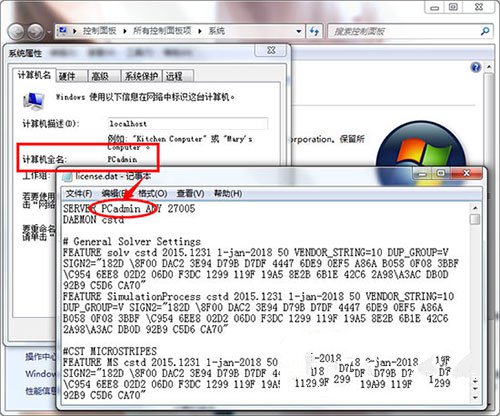Open the 查看(V) menu in Notepad
This screenshot has height=416, width=500.
pyautogui.click(x=190, y=194)
